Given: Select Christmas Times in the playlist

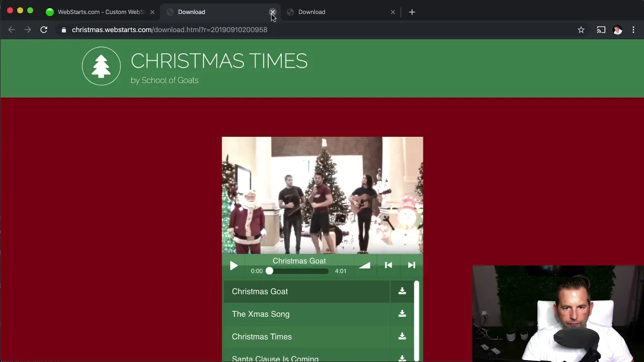Looking at the screenshot, I should pos(306,337).
